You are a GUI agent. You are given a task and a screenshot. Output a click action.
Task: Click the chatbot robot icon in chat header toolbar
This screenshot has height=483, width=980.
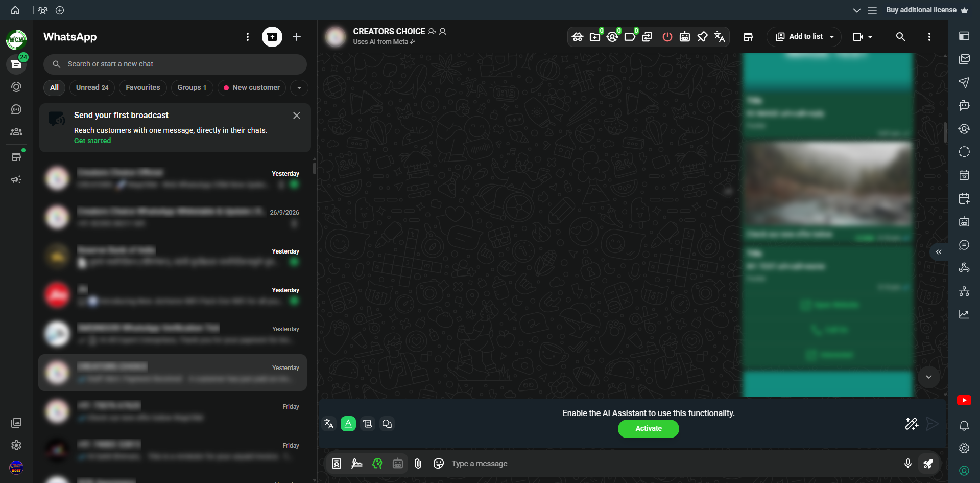click(685, 37)
